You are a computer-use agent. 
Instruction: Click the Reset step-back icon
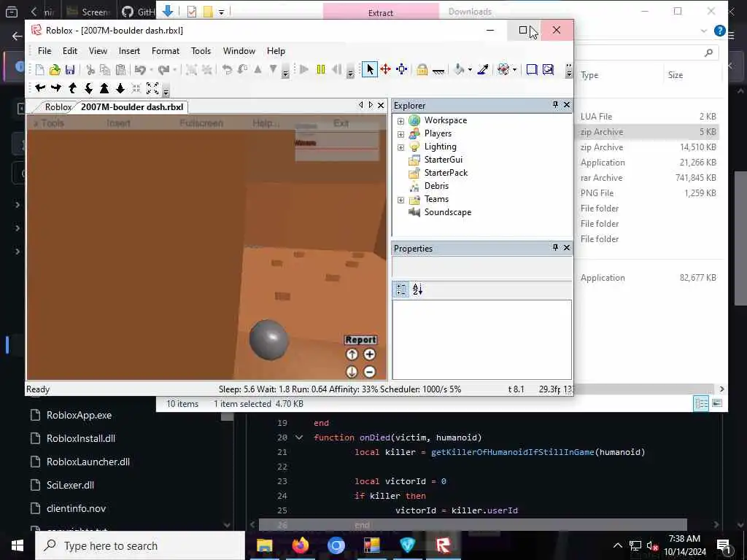(x=336, y=69)
